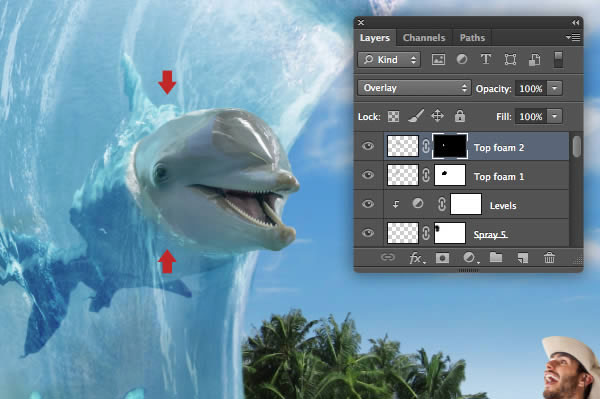Open the Layers panel flyout menu
The image size is (600, 399).
pos(573,37)
